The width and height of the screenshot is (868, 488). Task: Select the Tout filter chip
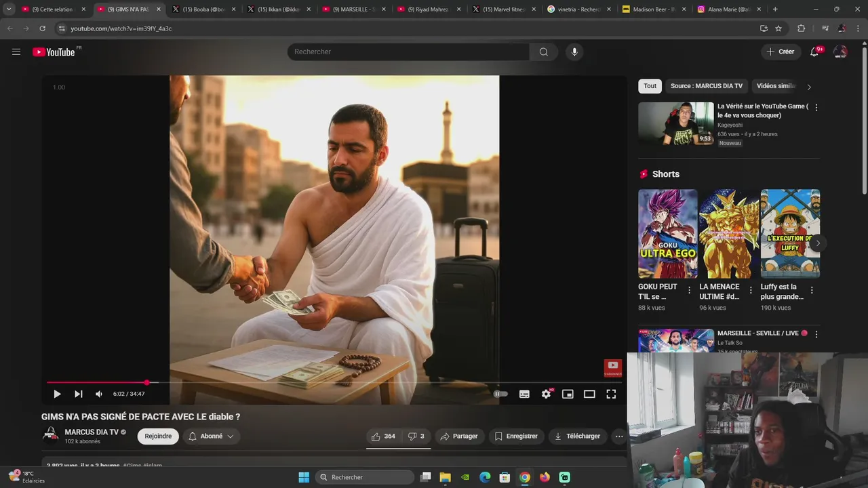[650, 86]
